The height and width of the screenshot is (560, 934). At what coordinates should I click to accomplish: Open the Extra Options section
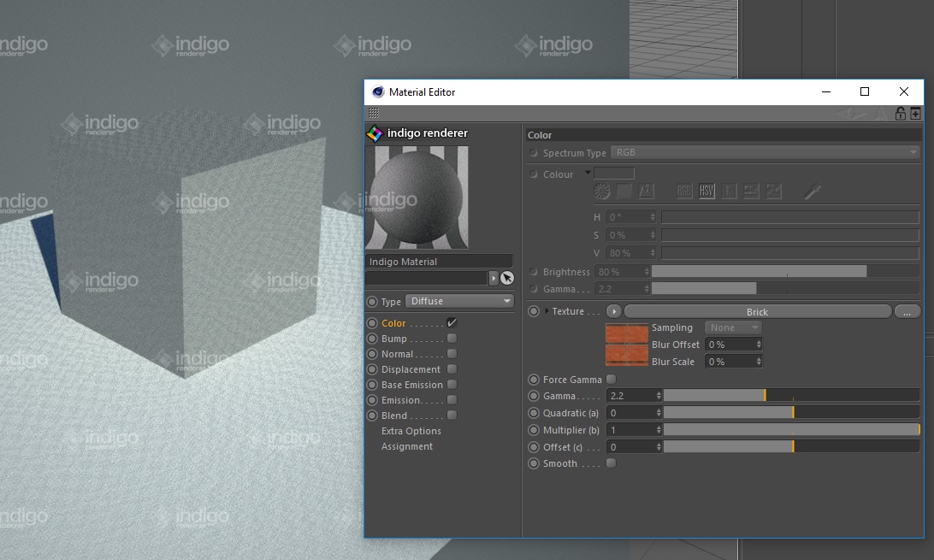(x=411, y=431)
